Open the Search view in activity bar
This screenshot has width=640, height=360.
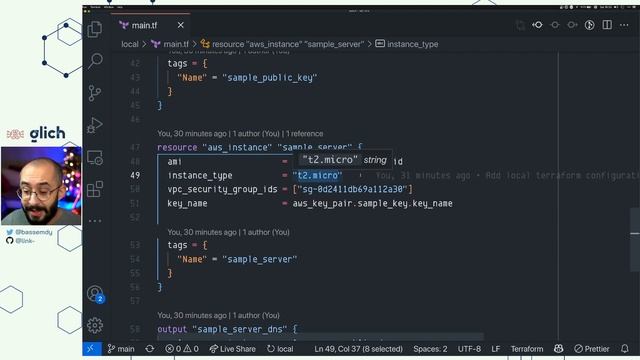coord(95,61)
